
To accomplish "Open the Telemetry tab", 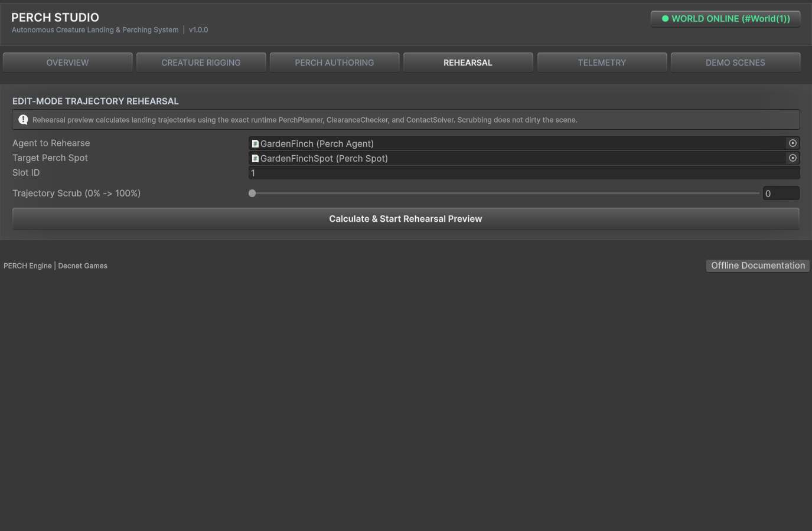I will pyautogui.click(x=602, y=63).
